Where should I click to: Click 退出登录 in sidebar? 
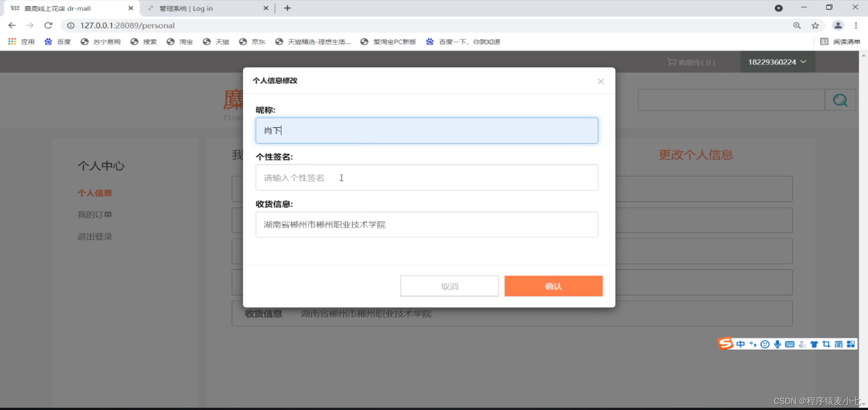(x=94, y=236)
